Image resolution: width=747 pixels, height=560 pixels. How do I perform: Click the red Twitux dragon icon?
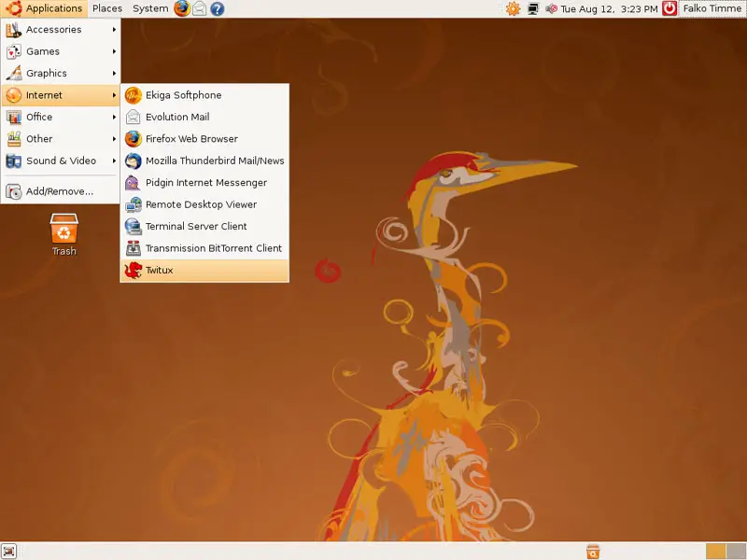pos(134,271)
